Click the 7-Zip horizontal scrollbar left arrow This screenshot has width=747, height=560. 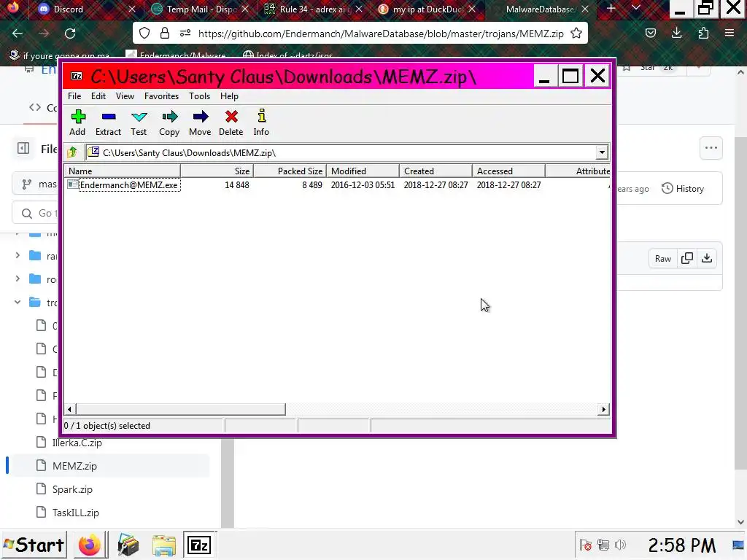point(69,410)
